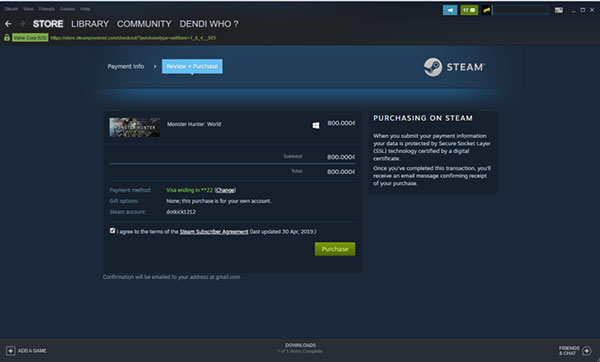Open the View menu
The width and height of the screenshot is (600, 362).
pos(28,9)
